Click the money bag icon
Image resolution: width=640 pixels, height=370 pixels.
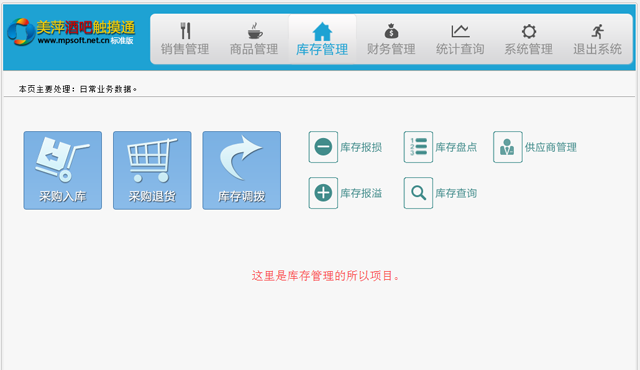pyautogui.click(x=391, y=31)
